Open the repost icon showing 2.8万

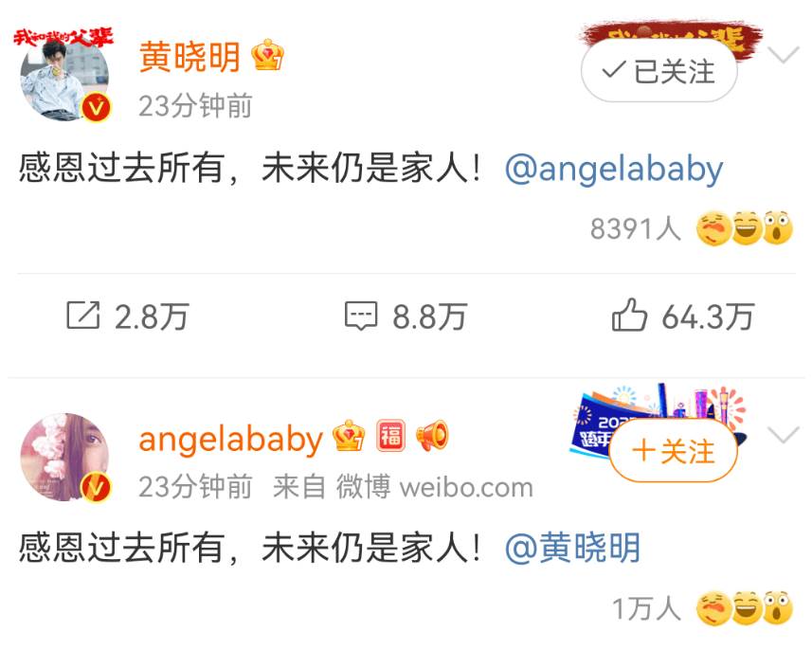click(x=82, y=315)
